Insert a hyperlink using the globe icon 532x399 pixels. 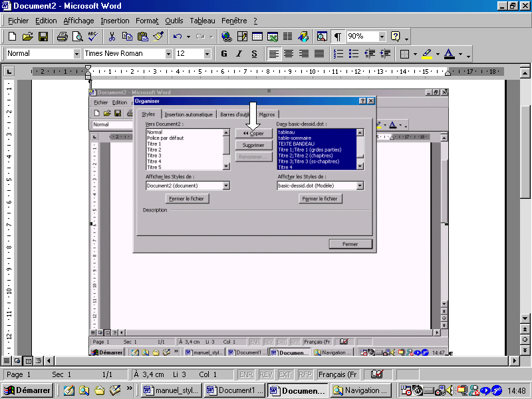tap(226, 37)
